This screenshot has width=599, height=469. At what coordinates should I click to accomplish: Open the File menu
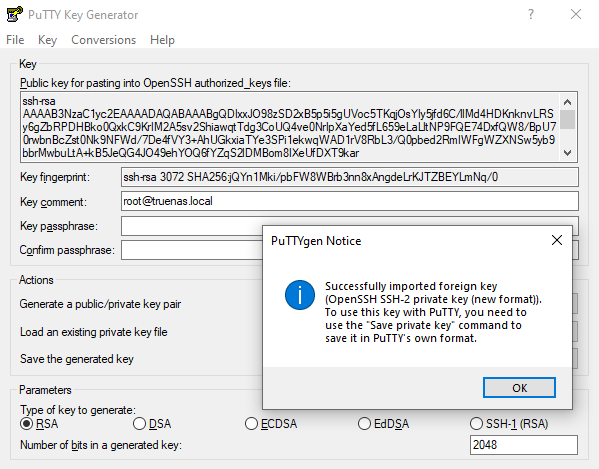pyautogui.click(x=15, y=40)
